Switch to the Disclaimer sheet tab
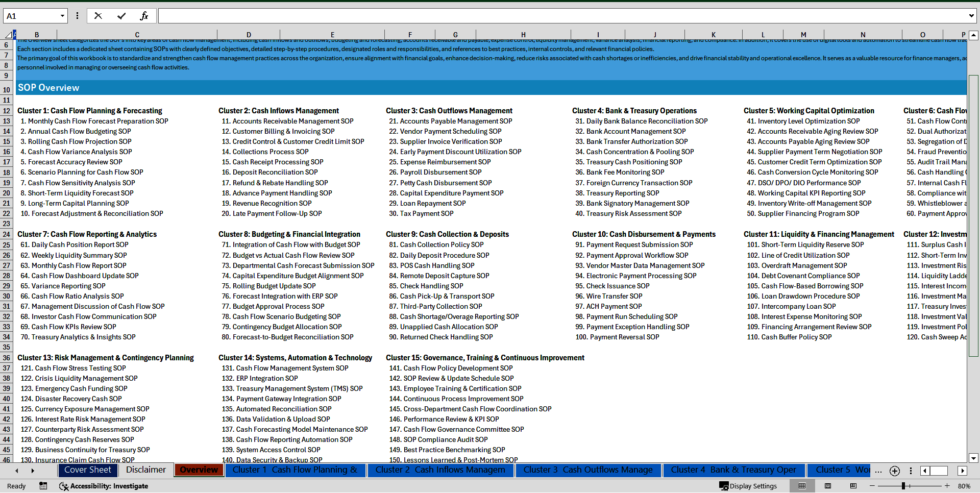Viewport: 980px width, 493px height. (x=145, y=470)
